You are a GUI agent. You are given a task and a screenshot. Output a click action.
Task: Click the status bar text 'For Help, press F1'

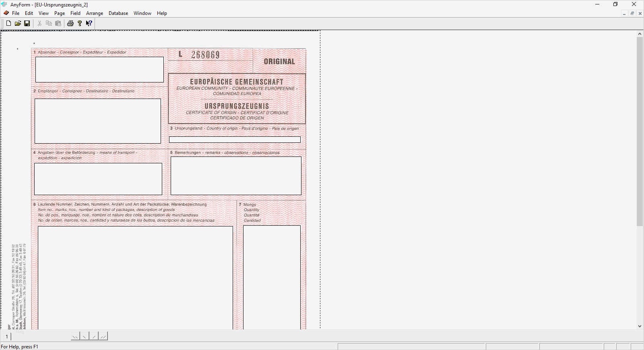[20, 347]
